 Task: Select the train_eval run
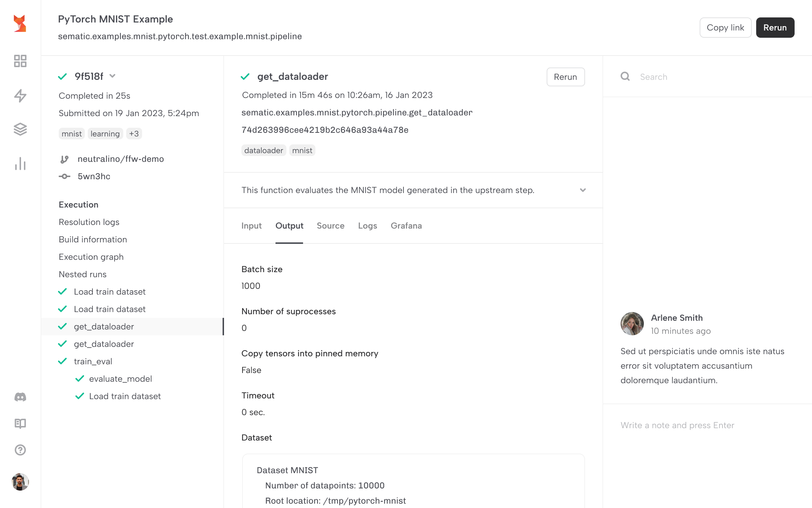click(93, 361)
